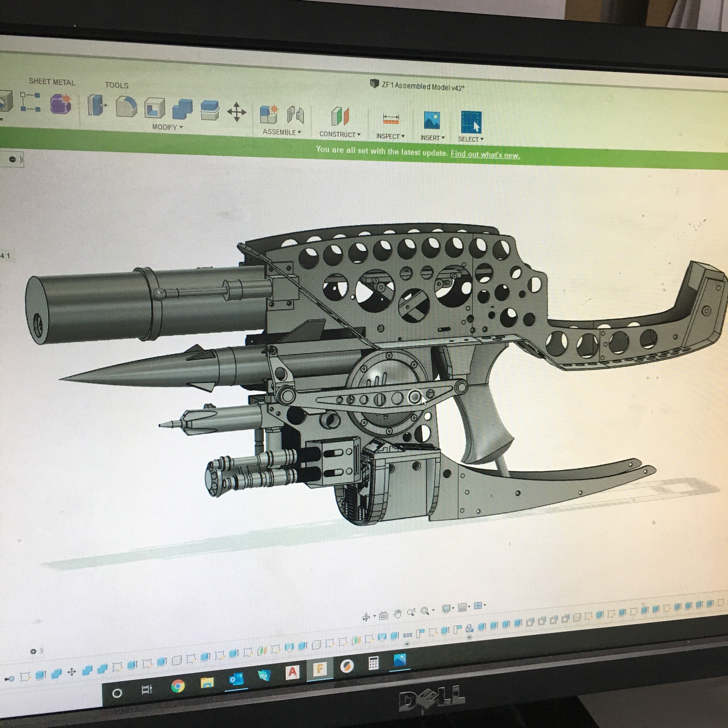Open the Display Settings dropdown arrow
This screenshot has width=728, height=728.
[x=453, y=608]
